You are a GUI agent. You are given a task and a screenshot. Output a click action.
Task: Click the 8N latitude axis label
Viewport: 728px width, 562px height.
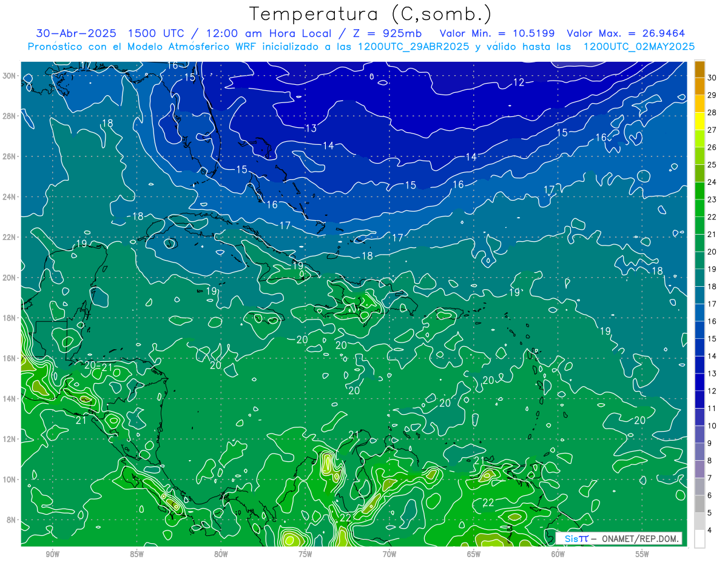tap(12, 520)
